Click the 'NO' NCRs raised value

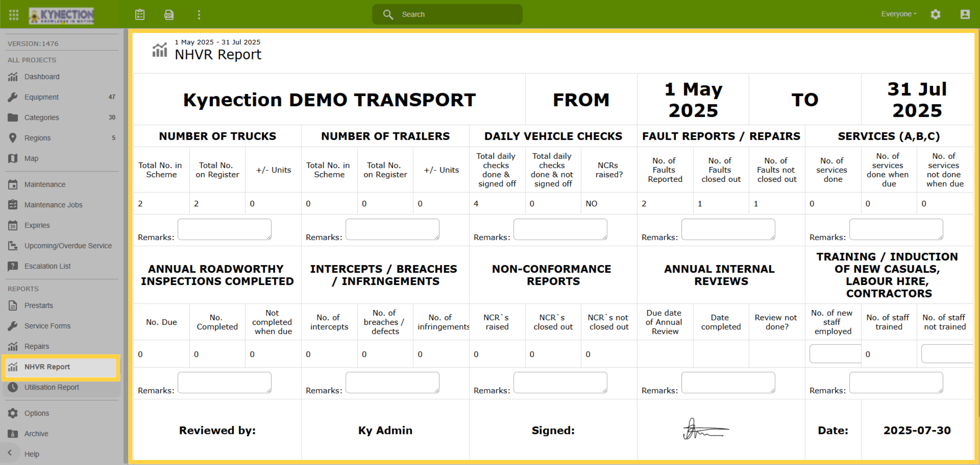click(591, 203)
